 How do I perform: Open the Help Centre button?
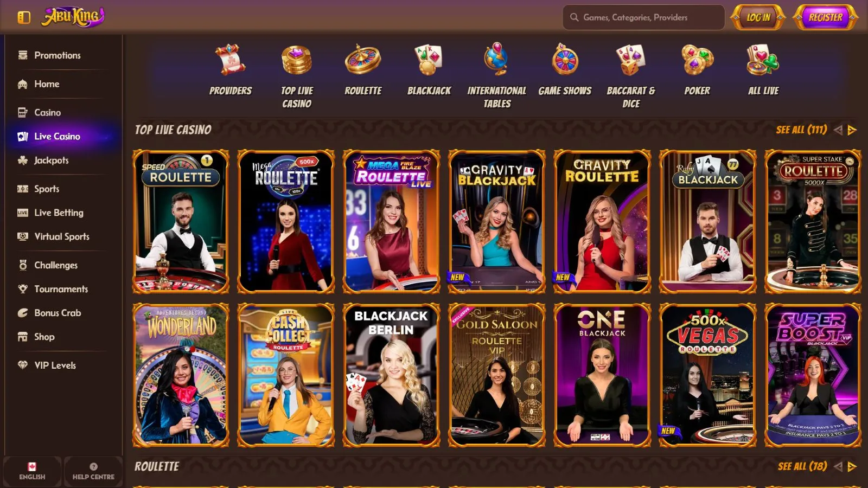93,471
